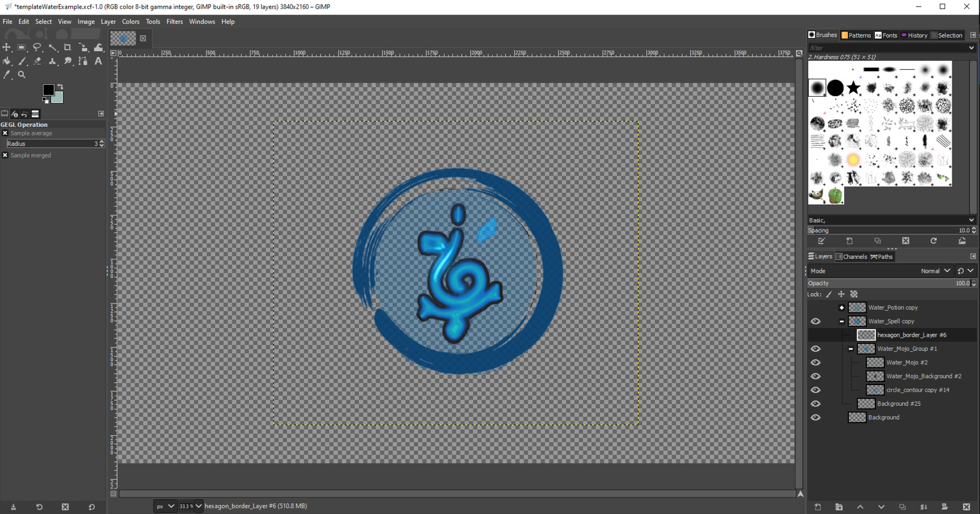Click the background color swatch
Viewport: 980px width, 514px height.
coord(57,98)
